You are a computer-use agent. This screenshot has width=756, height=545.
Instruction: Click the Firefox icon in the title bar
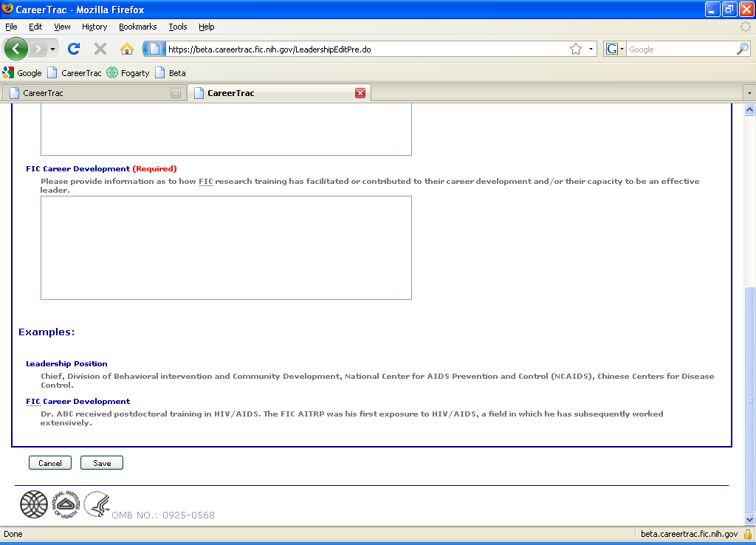tap(7, 9)
